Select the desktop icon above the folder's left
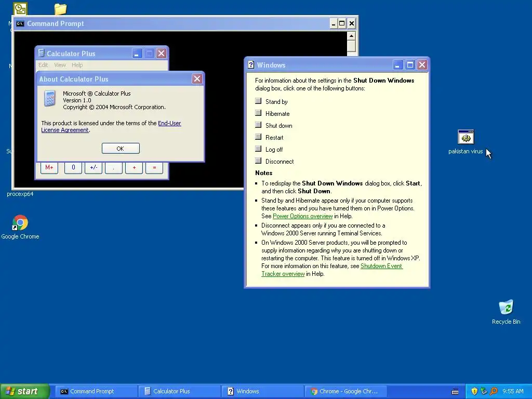 [20, 9]
